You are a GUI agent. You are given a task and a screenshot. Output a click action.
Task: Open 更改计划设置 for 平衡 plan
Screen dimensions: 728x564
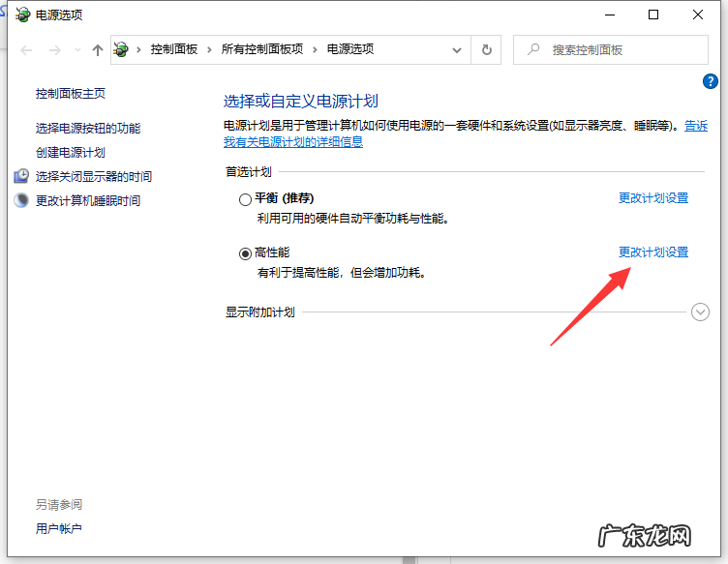(653, 198)
